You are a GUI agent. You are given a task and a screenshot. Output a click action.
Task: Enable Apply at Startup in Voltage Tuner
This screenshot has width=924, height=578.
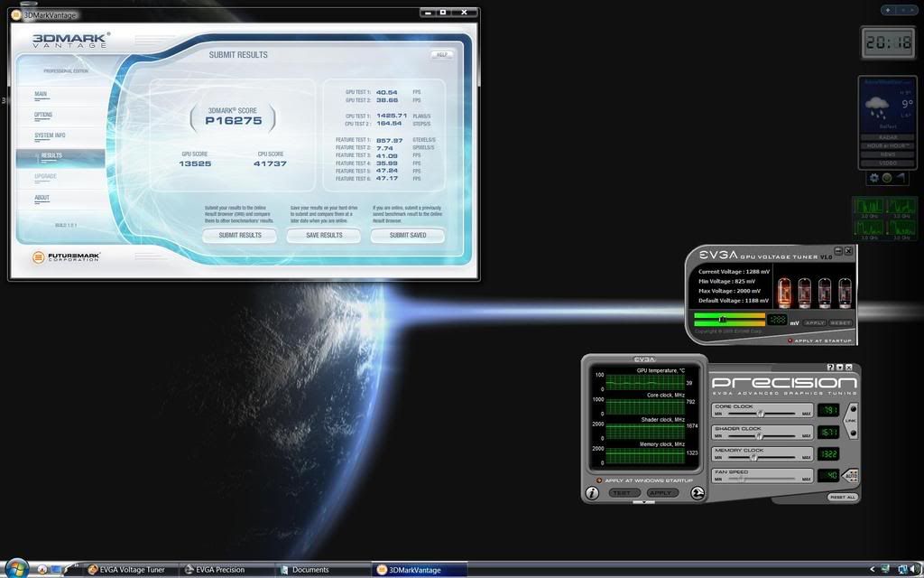tap(791, 340)
